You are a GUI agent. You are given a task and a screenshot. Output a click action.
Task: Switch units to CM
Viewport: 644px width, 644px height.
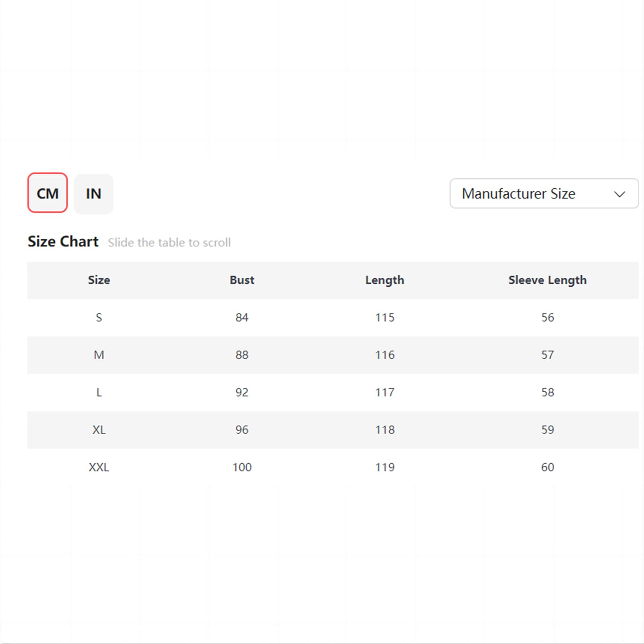tap(47, 193)
